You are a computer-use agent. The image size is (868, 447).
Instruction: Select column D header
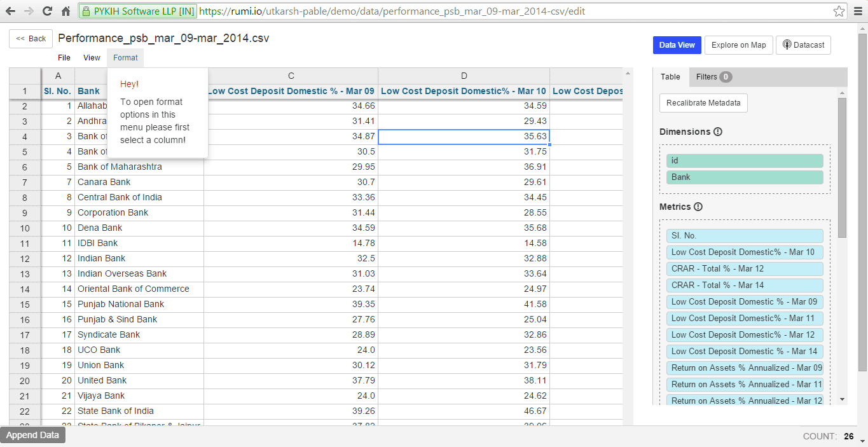464,76
